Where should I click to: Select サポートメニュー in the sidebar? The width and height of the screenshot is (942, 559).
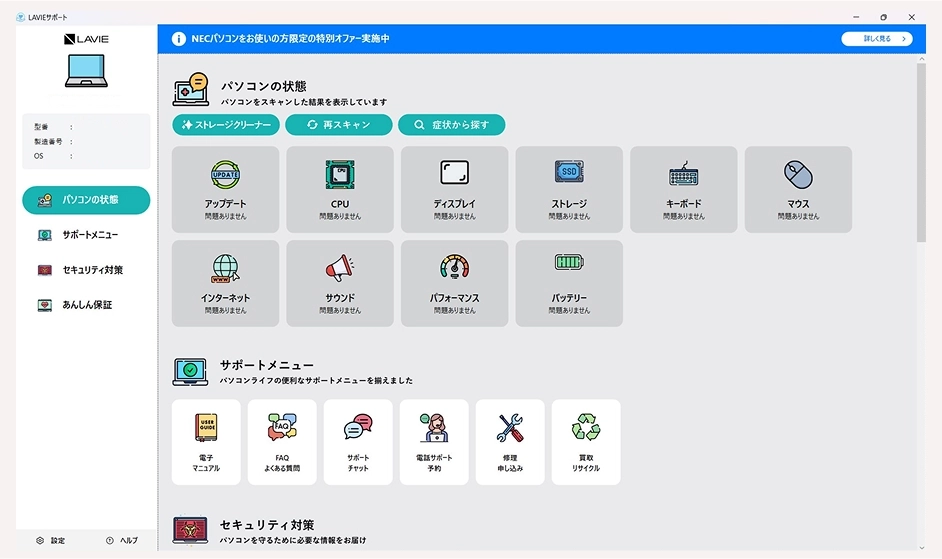(x=87, y=235)
